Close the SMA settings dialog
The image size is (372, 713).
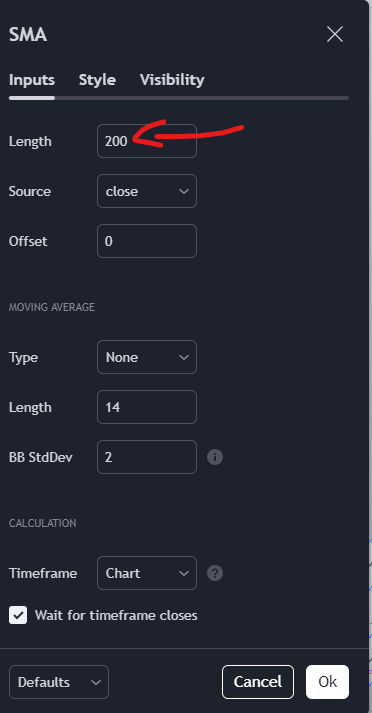(x=335, y=35)
